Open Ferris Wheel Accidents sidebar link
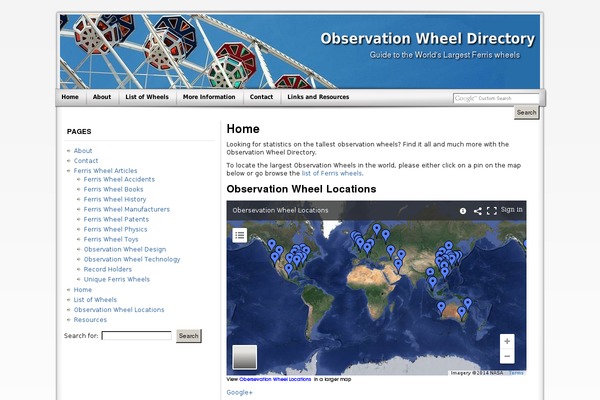The width and height of the screenshot is (600, 400). (119, 179)
